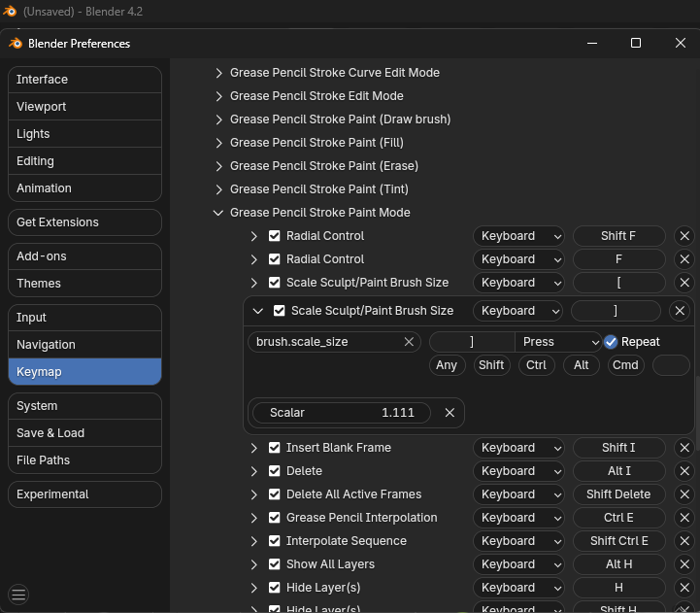This screenshot has width=700, height=613.
Task: Uncheck the Hide Layer(s) H entry
Action: 275,588
